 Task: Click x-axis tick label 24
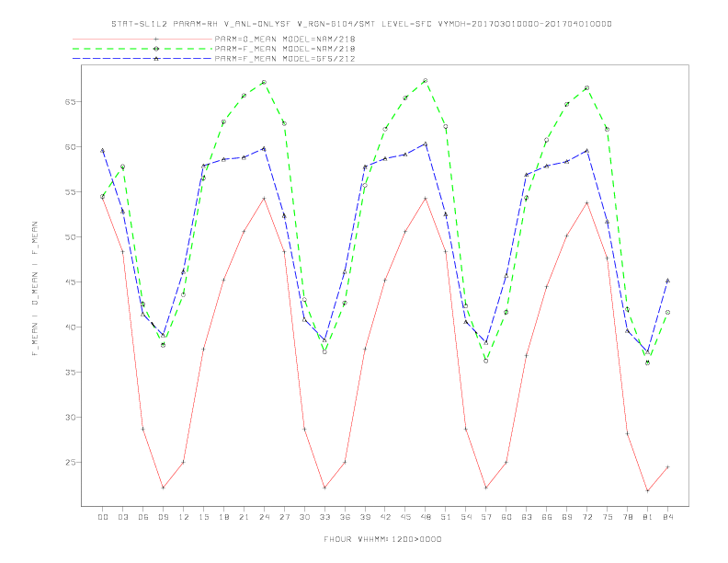click(x=264, y=517)
